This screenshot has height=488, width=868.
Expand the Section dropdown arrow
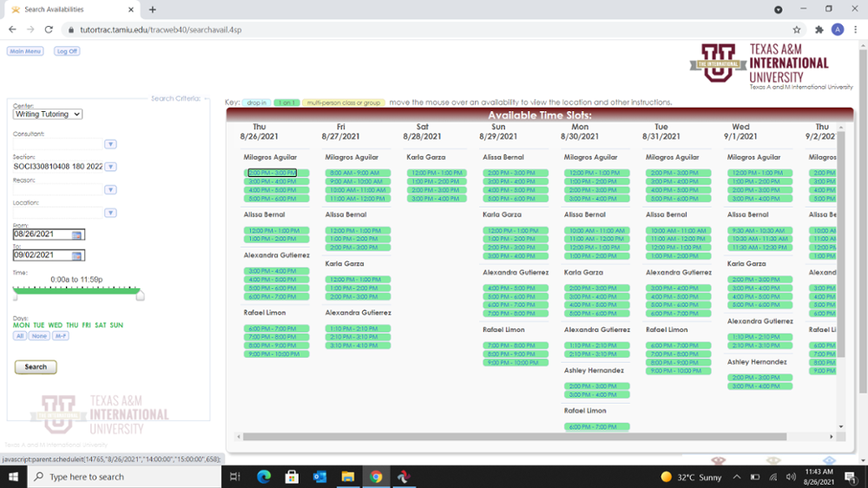coord(111,167)
